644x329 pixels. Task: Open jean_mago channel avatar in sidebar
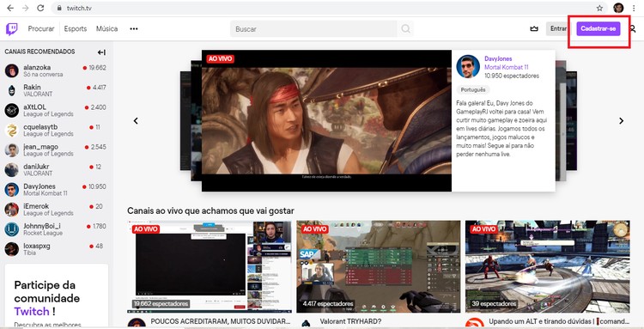click(x=11, y=150)
